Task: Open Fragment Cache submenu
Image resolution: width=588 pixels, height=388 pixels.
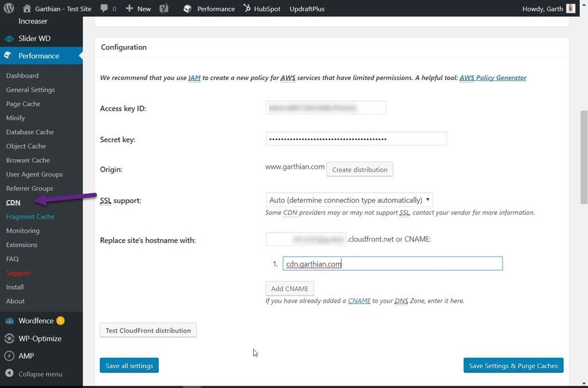Action: pos(30,217)
